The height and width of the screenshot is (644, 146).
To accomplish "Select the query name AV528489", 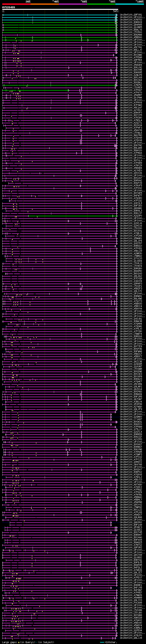I will click(8, 8).
